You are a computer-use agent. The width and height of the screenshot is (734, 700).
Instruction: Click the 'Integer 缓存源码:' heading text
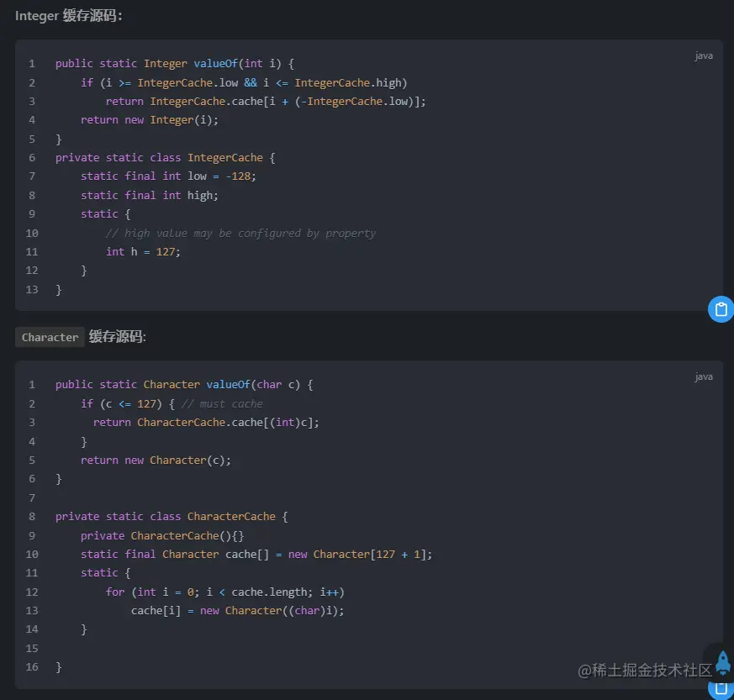click(x=69, y=16)
